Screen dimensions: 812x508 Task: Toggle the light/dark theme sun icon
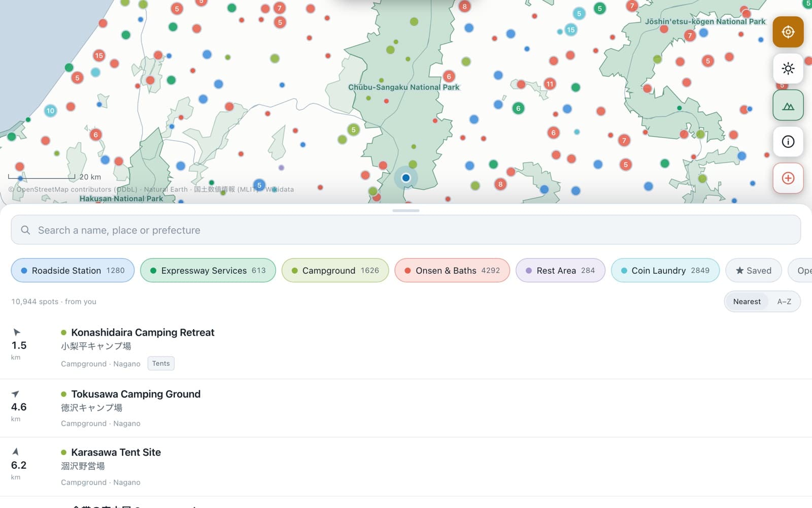(788, 69)
